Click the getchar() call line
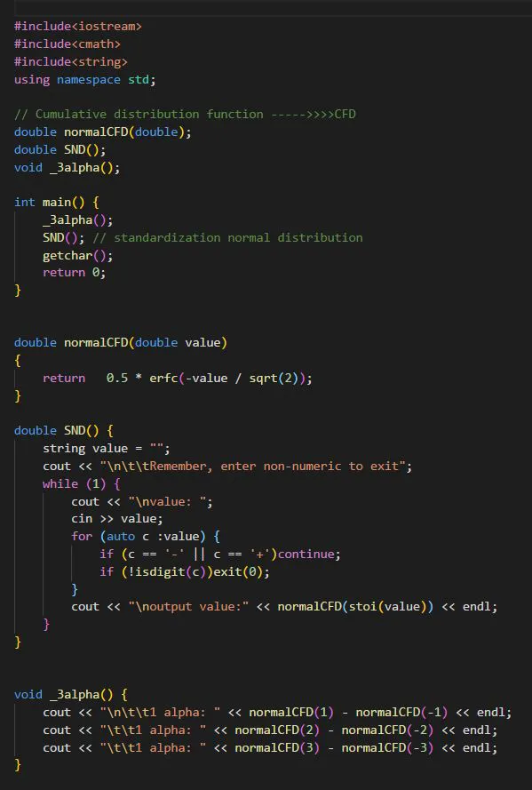This screenshot has height=790, width=532. pyautogui.click(x=78, y=255)
